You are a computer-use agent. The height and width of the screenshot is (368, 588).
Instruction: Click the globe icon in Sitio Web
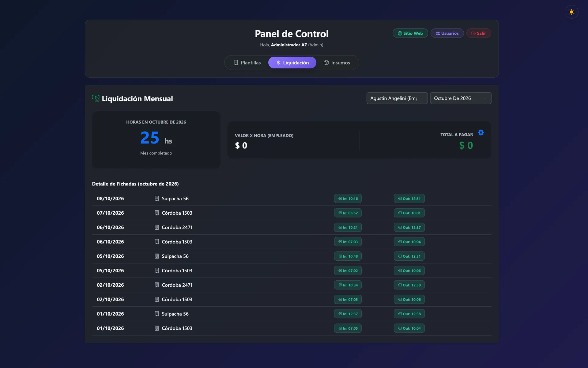[400, 33]
